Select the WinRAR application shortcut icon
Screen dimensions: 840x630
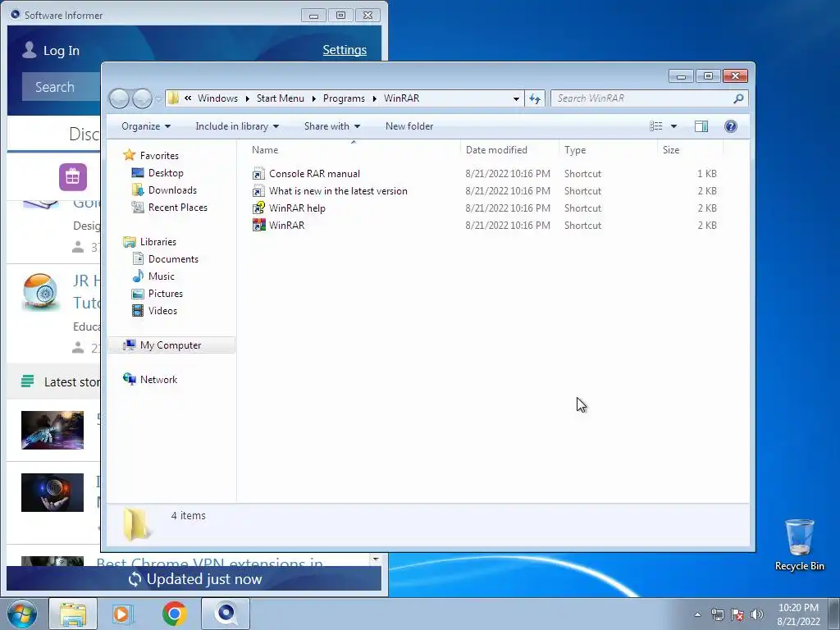(258, 225)
